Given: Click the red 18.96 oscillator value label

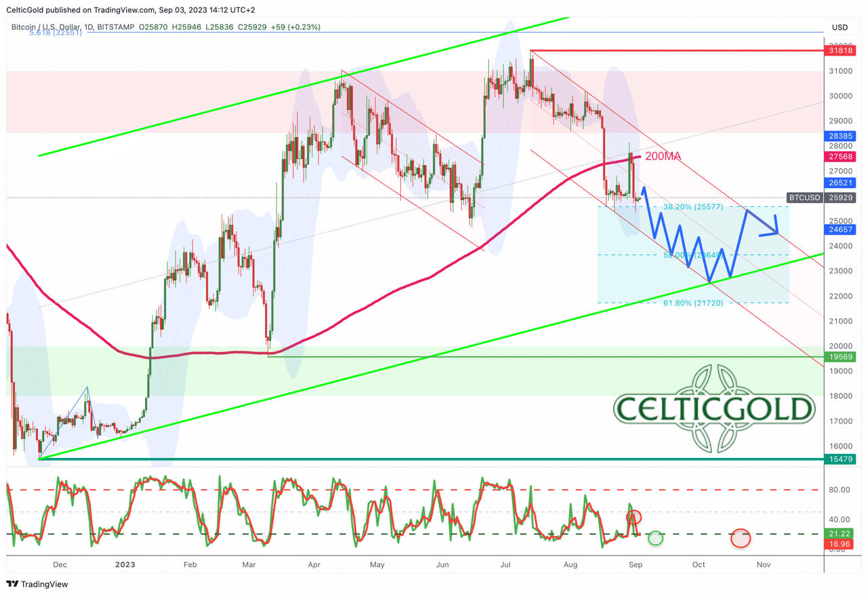Looking at the screenshot, I should (x=840, y=543).
